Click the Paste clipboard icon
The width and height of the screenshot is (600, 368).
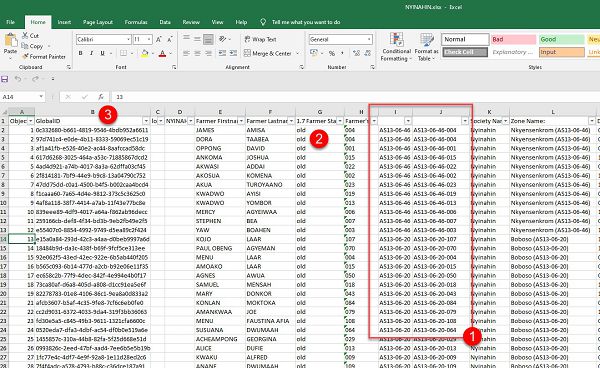pyautogui.click(x=10, y=40)
